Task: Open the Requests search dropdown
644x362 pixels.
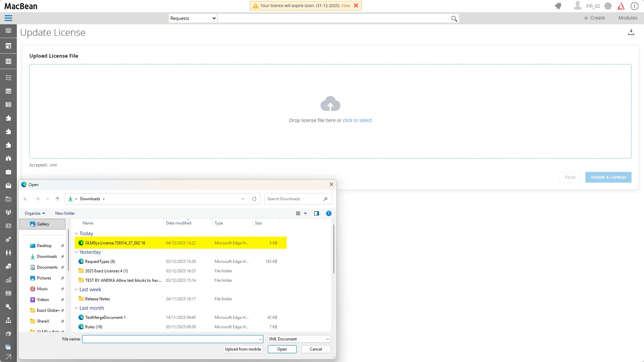Action: tap(193, 19)
